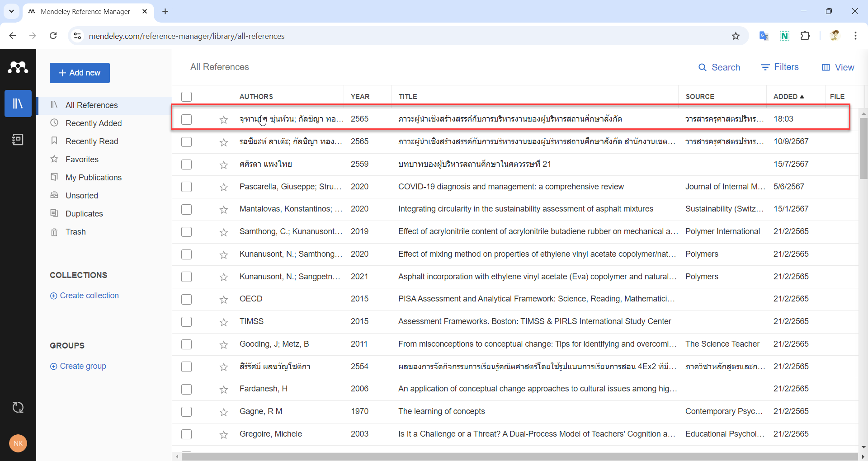Open the tab search dropdown arrow
Screen dimensions: 868x461
11,11
